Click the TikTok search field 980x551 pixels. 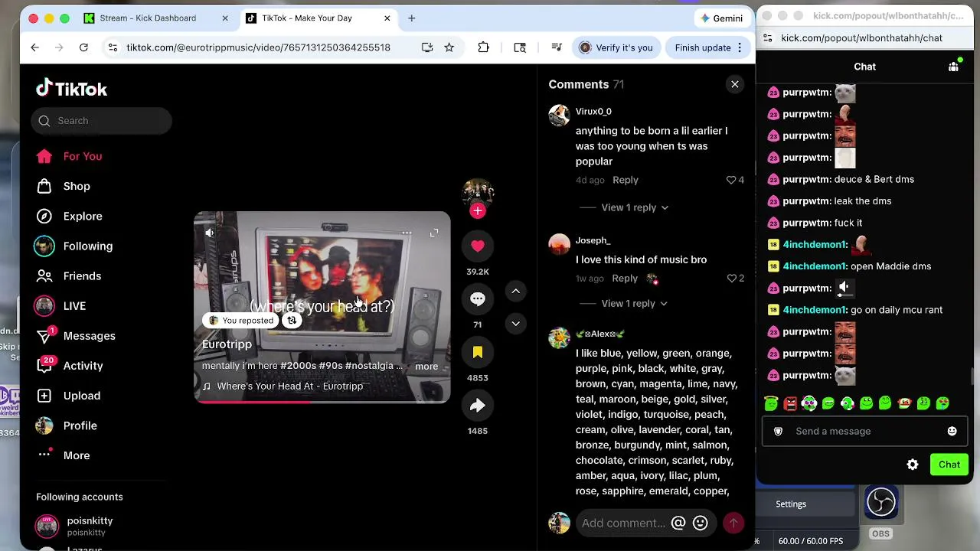click(101, 121)
